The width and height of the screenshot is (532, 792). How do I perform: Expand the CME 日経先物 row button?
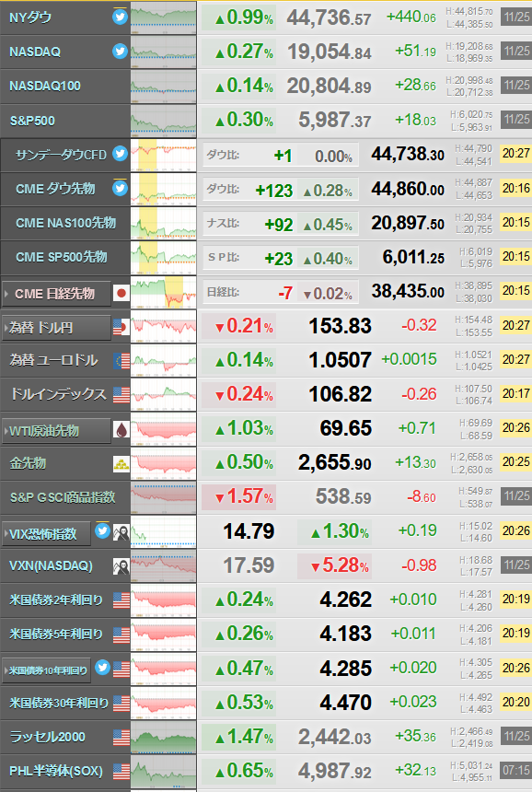pos(56,294)
